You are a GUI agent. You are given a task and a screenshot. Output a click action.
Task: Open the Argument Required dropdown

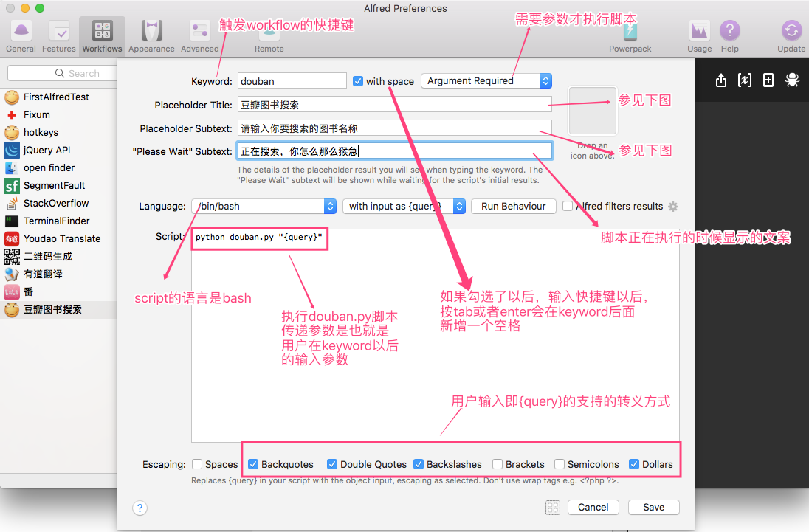(x=486, y=81)
